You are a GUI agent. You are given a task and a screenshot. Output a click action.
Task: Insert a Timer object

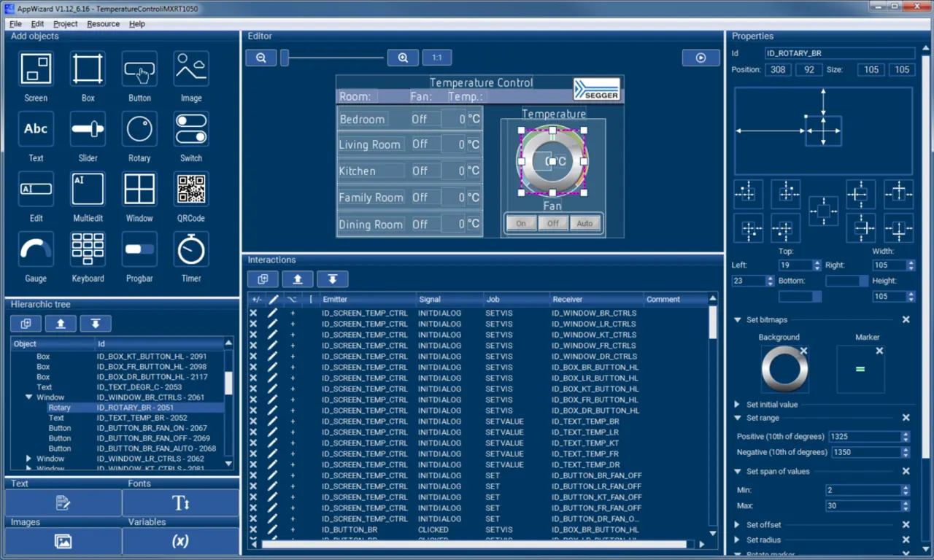coord(191,249)
